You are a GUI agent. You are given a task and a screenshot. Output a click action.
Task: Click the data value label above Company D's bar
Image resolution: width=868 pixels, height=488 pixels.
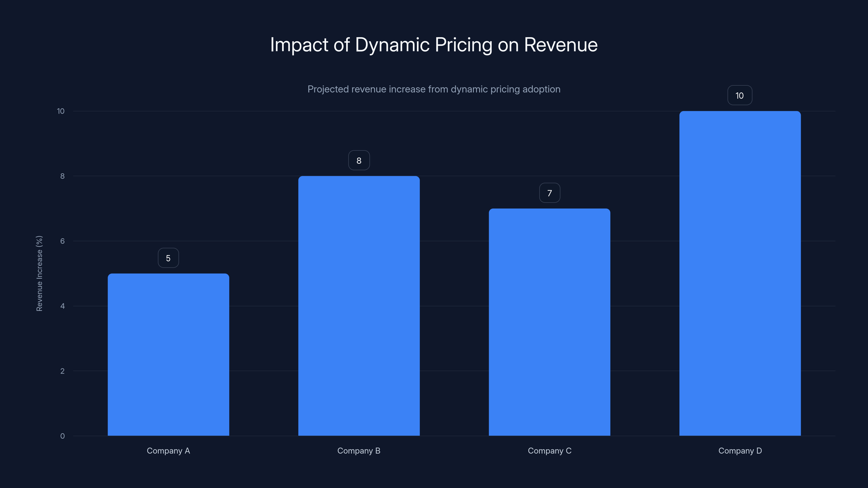pos(740,95)
